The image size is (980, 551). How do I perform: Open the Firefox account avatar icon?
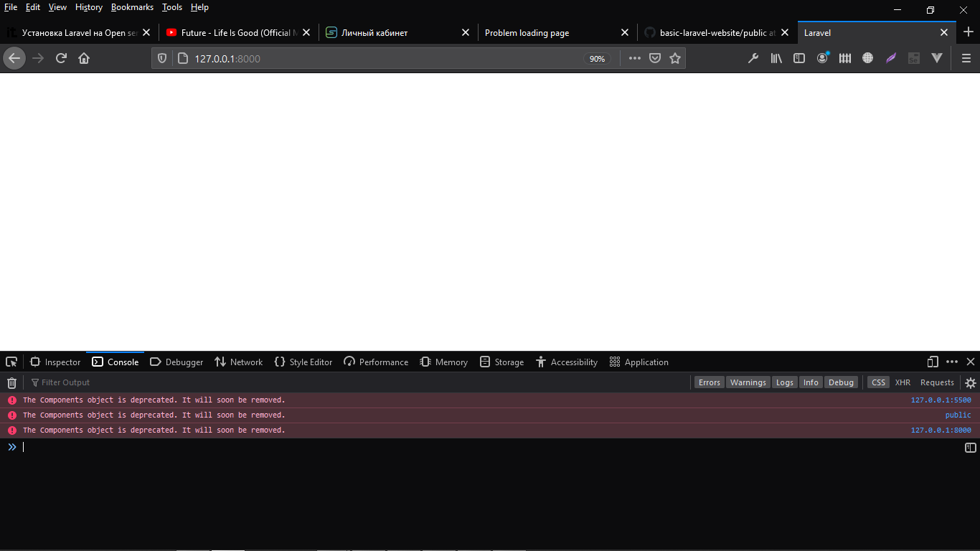pyautogui.click(x=822, y=58)
